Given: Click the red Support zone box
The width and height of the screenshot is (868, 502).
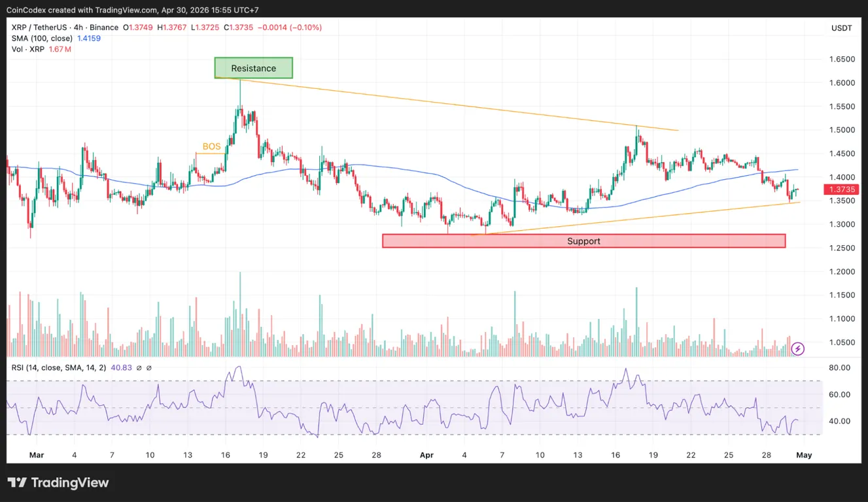Looking at the screenshot, I should tap(583, 241).
